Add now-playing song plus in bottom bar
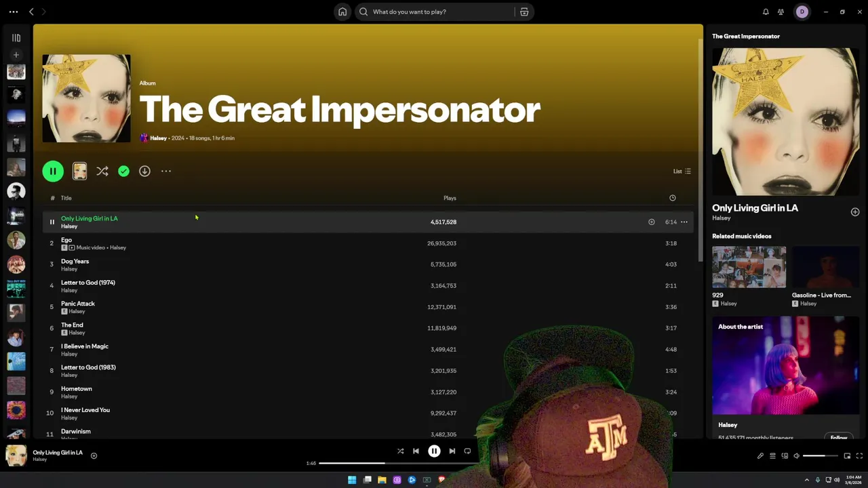This screenshot has width=868, height=488. click(94, 455)
